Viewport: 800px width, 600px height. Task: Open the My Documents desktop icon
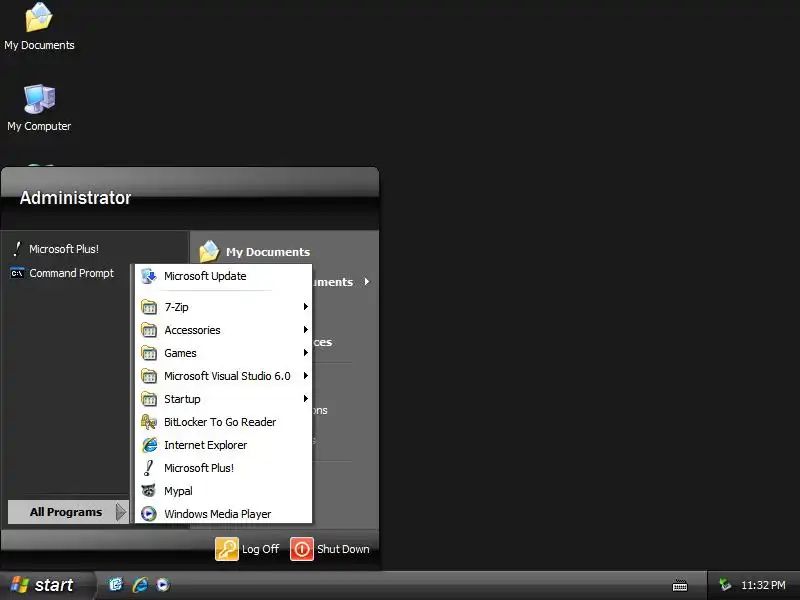39,27
